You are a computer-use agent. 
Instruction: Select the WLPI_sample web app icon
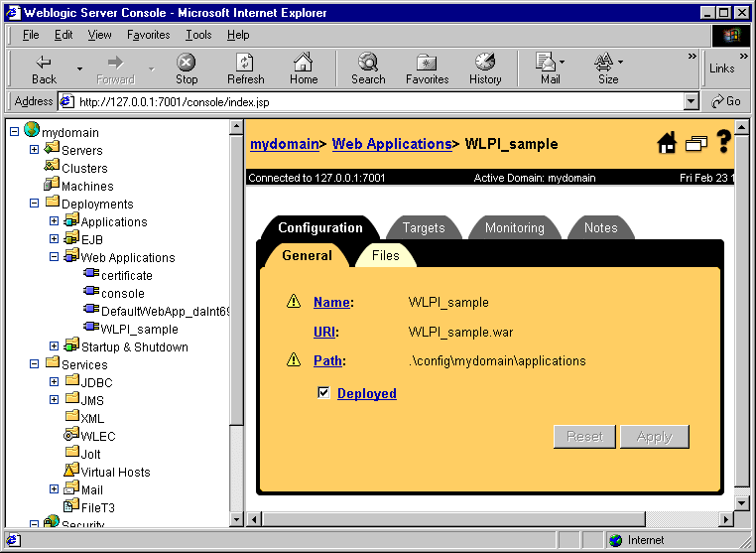pyautogui.click(x=91, y=328)
